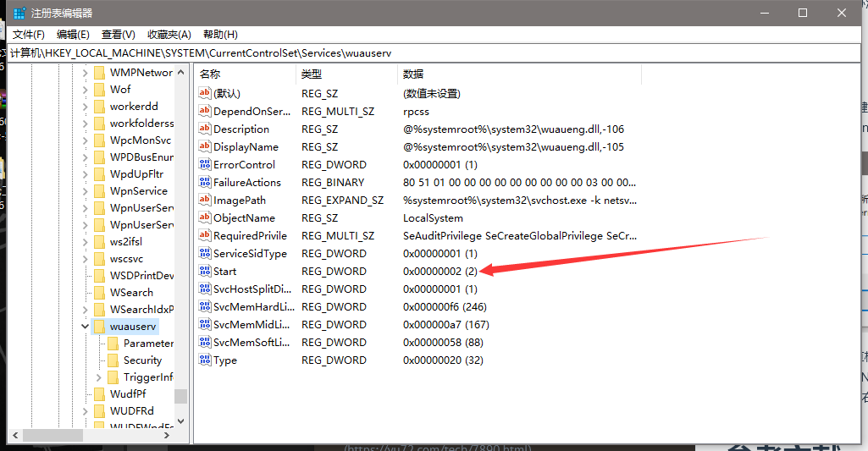Click the DWORD icon beside Type value
This screenshot has height=451, width=868.
click(x=204, y=360)
